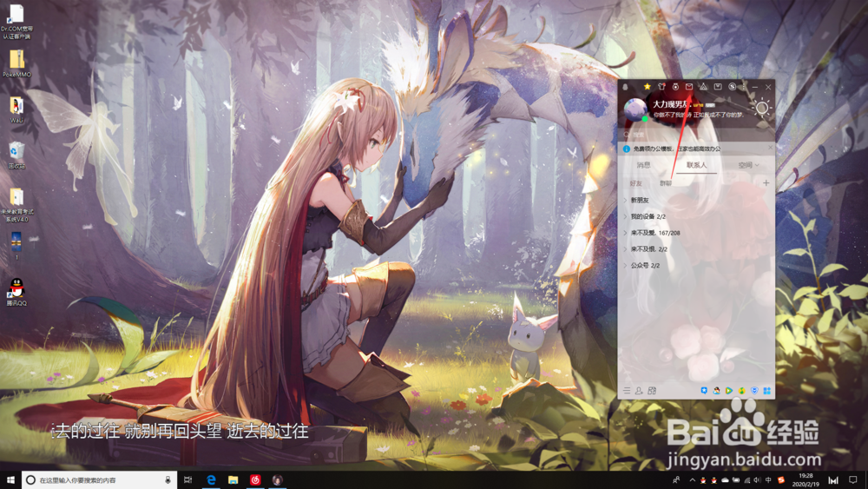This screenshot has height=489, width=868.
Task: Open the T-shirt skin/dress-up icon
Action: point(661,87)
